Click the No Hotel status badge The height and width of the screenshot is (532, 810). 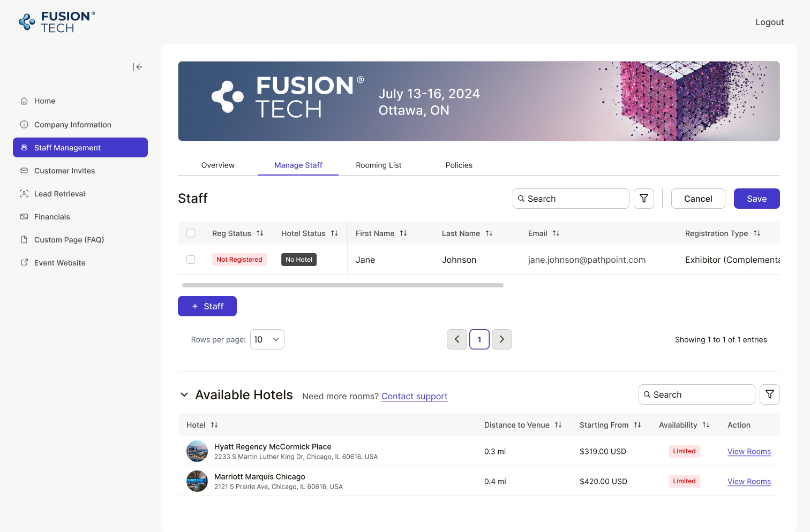[x=299, y=260]
